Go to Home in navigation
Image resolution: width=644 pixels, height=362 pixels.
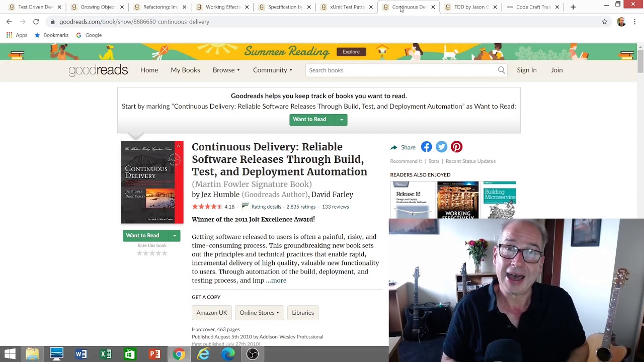tap(149, 70)
